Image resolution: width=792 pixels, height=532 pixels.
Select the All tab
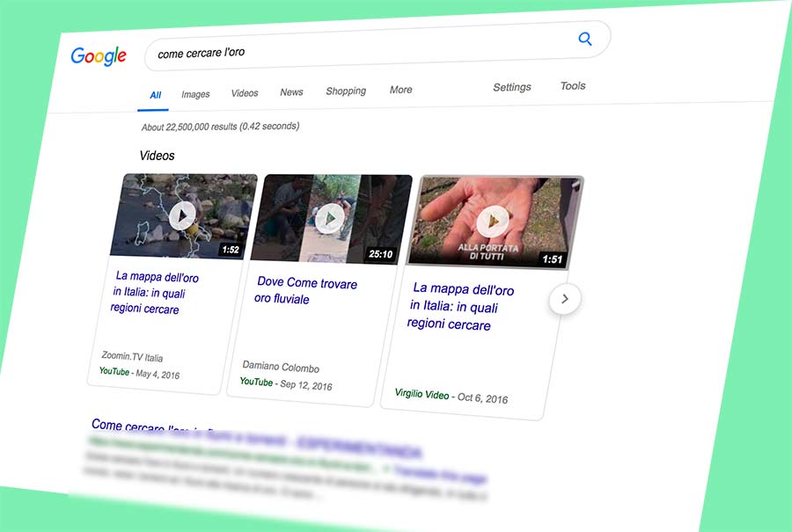pos(155,95)
